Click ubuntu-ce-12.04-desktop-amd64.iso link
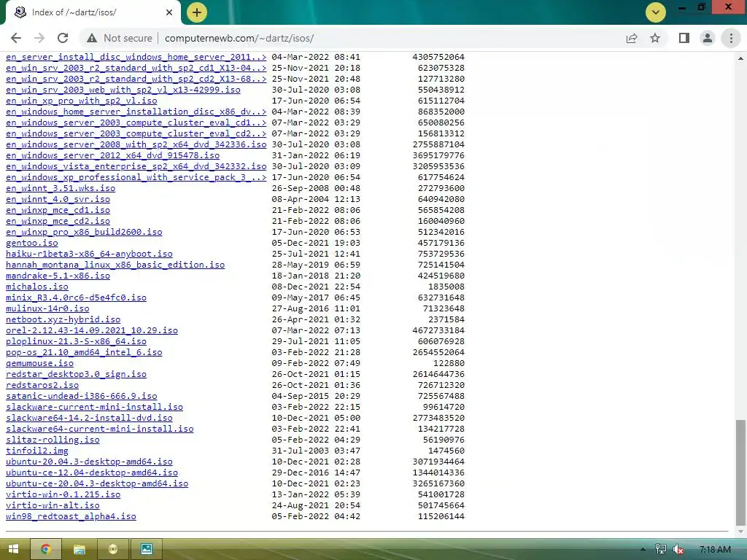Screen dimensions: 747x560 [92, 472]
